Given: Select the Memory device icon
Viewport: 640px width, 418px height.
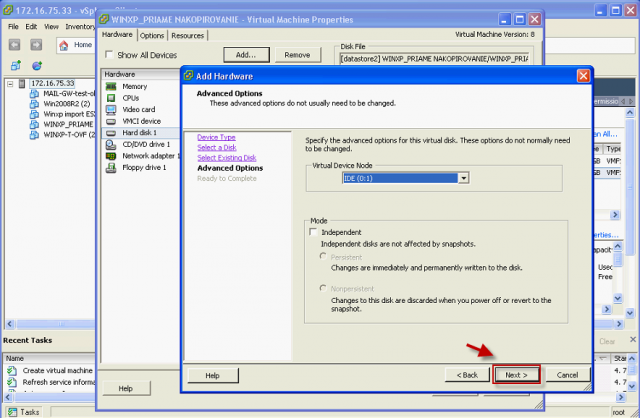Looking at the screenshot, I should coord(111,86).
